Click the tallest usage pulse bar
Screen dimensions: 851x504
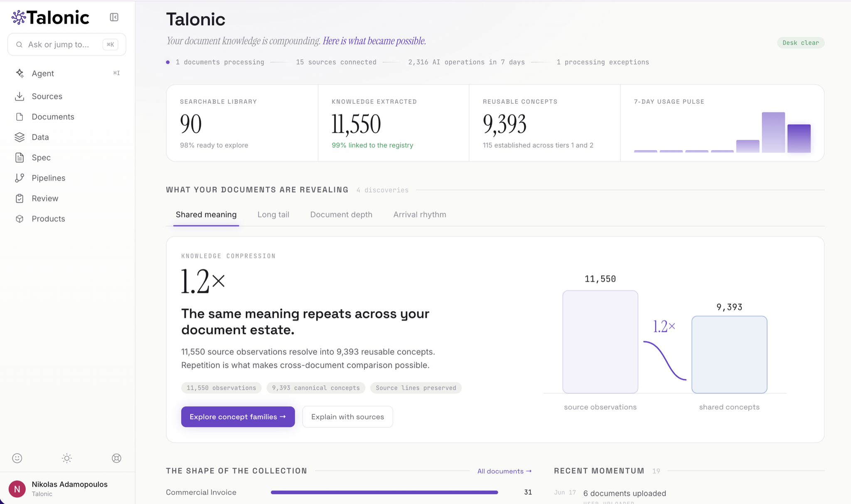(773, 132)
